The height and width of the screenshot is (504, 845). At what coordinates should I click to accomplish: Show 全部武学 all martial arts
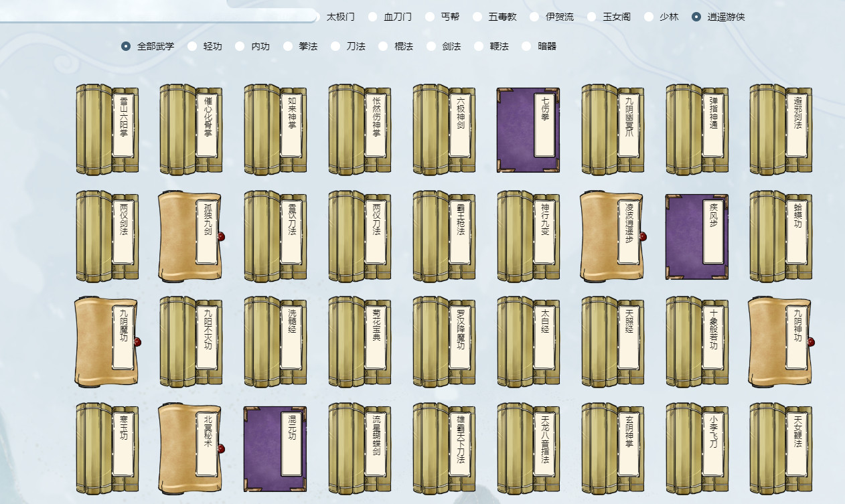[x=148, y=46]
